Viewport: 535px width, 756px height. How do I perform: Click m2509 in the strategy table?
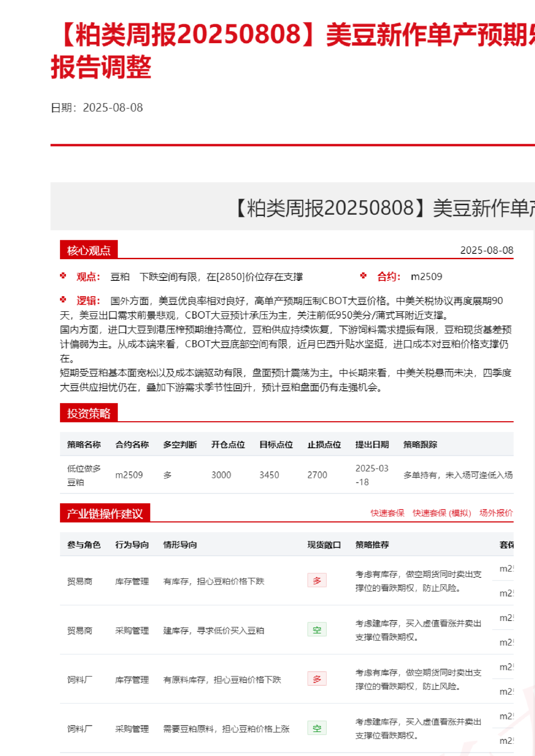tap(129, 475)
